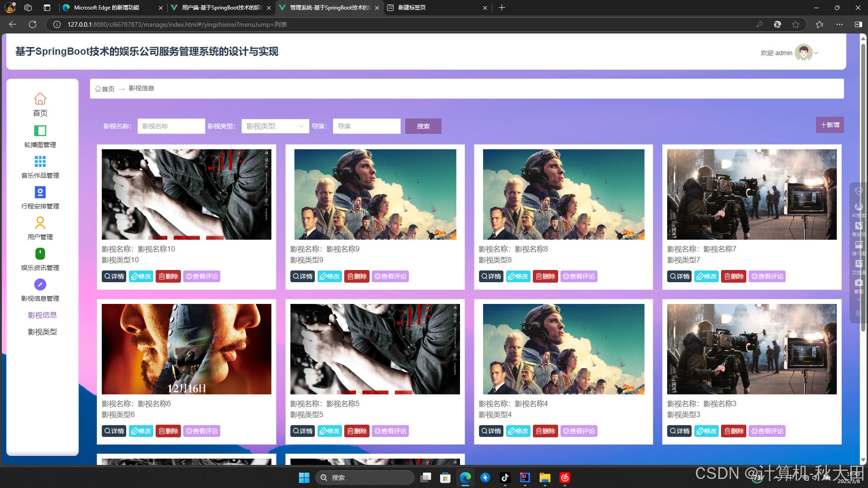Image resolution: width=868 pixels, height=488 pixels.
Task: Click the 搜索 button
Action: 423,126
